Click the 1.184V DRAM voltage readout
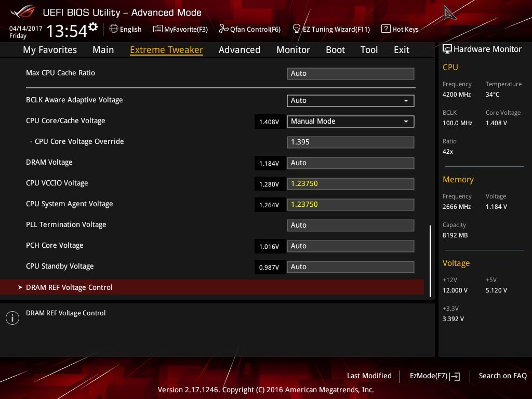This screenshot has height=399, width=532. click(270, 164)
